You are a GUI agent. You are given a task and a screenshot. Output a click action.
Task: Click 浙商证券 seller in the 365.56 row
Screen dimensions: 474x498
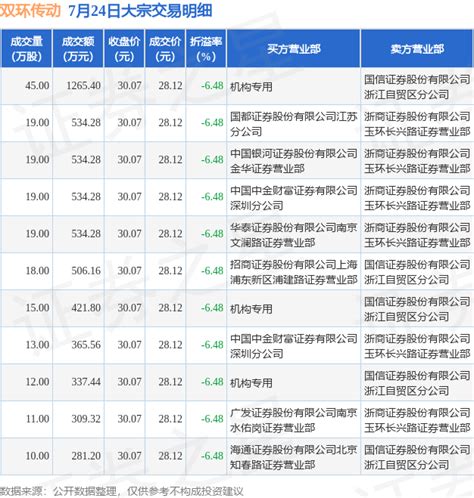(417, 346)
